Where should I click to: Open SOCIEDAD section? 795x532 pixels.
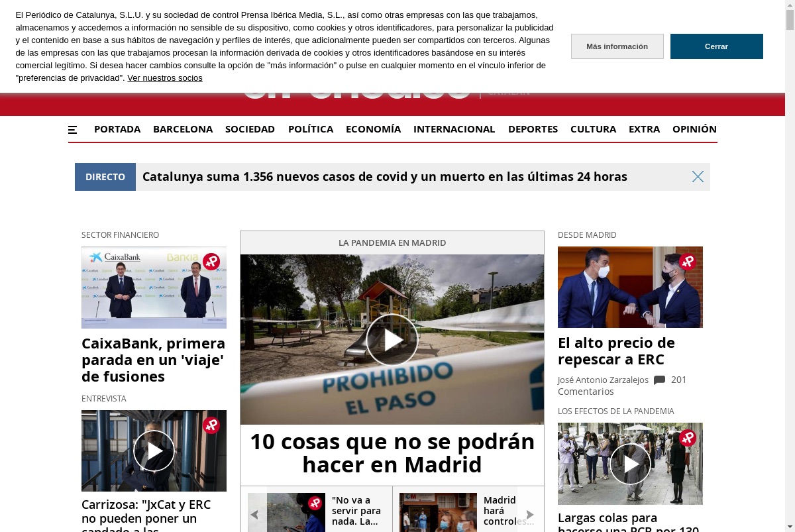[250, 129]
